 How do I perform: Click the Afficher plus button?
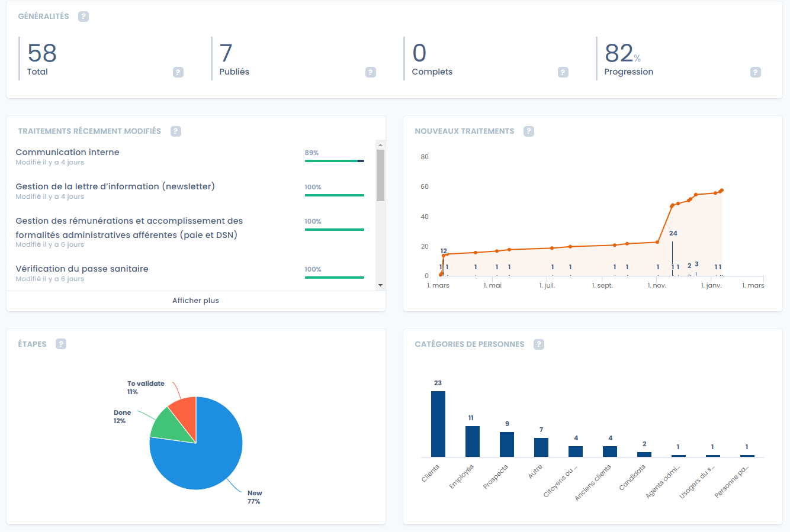[x=195, y=301]
